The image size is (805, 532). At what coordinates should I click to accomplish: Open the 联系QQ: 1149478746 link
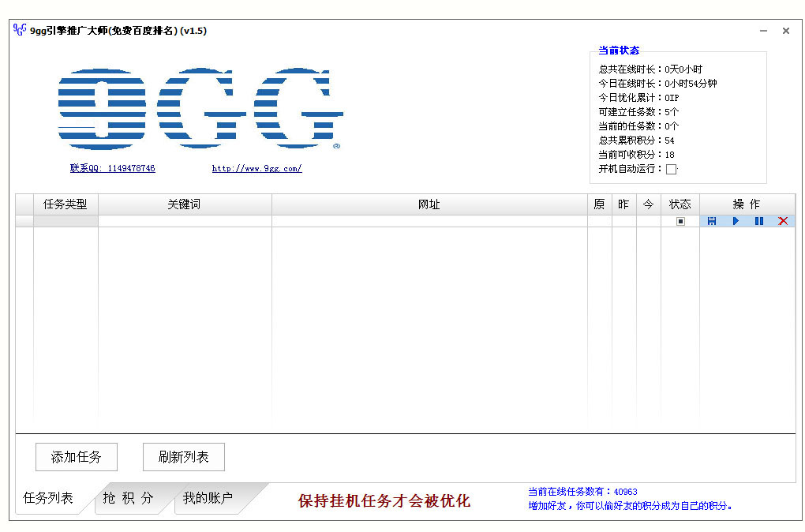point(112,168)
